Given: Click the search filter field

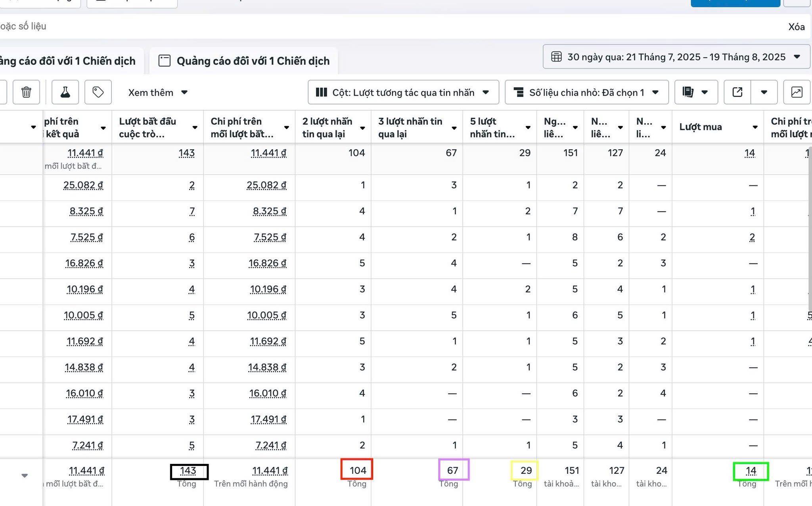Looking at the screenshot, I should click(x=389, y=26).
